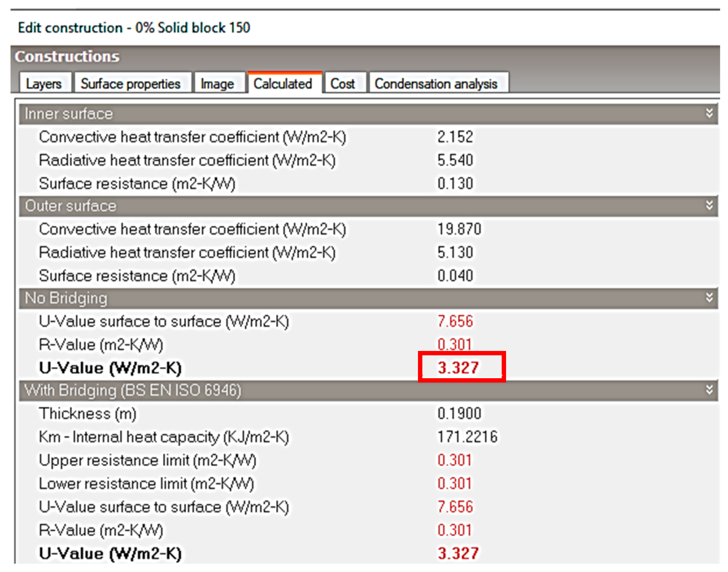Click the Lower resistance limit label
The image size is (728, 572).
pyautogui.click(x=146, y=484)
